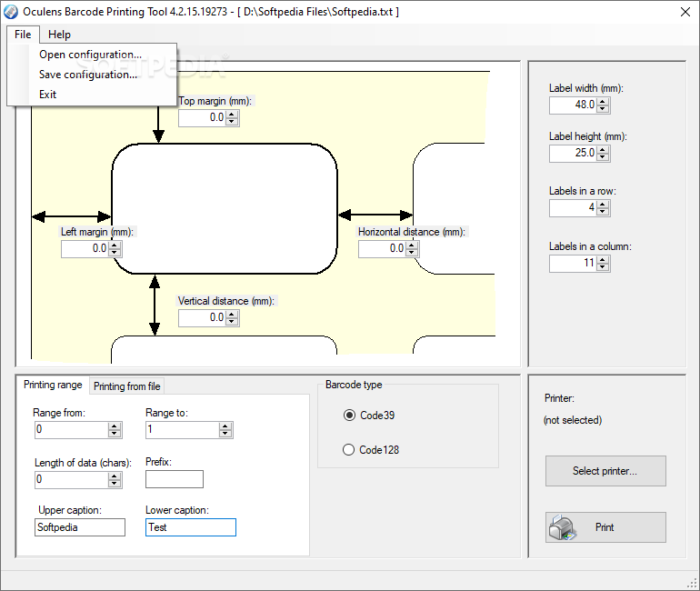The image size is (700, 591).
Task: Increase the Labels in a column count
Action: (x=603, y=260)
